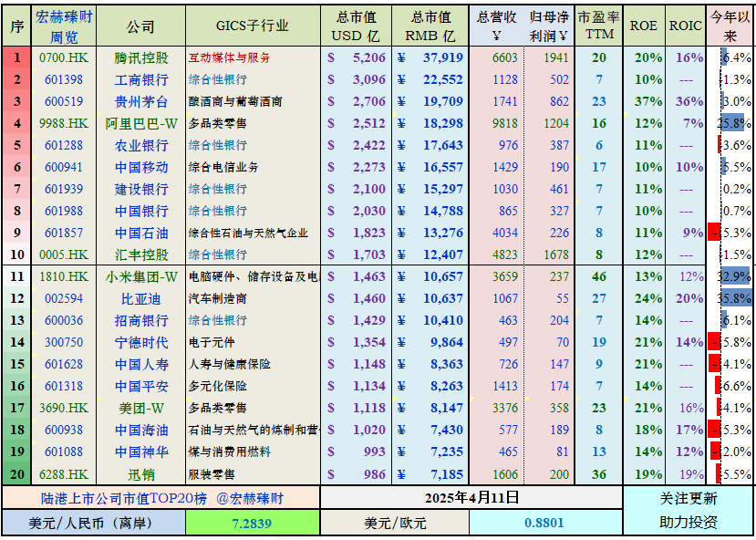Click 阿里巴巴-W's revenue value 9818
Viewport: 756px width, 540px height.
[497, 123]
